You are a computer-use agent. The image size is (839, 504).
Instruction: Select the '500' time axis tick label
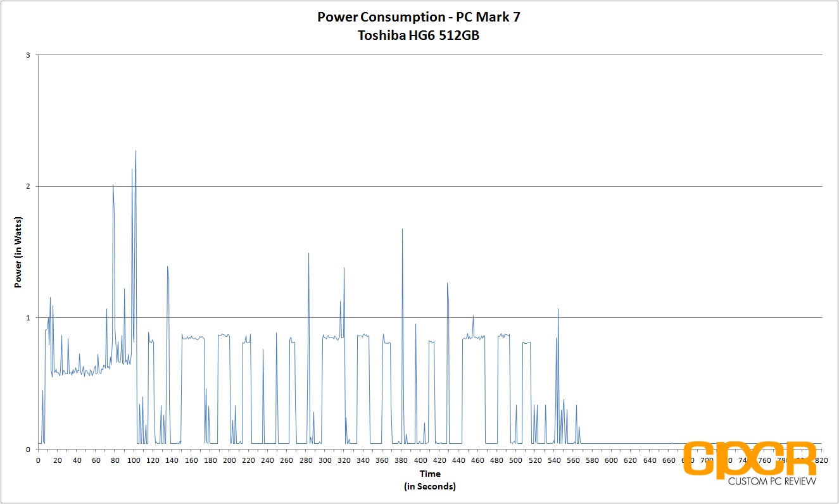(x=516, y=460)
